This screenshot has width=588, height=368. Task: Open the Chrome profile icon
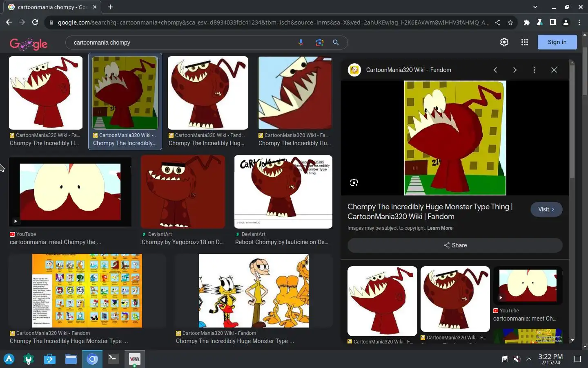click(566, 22)
